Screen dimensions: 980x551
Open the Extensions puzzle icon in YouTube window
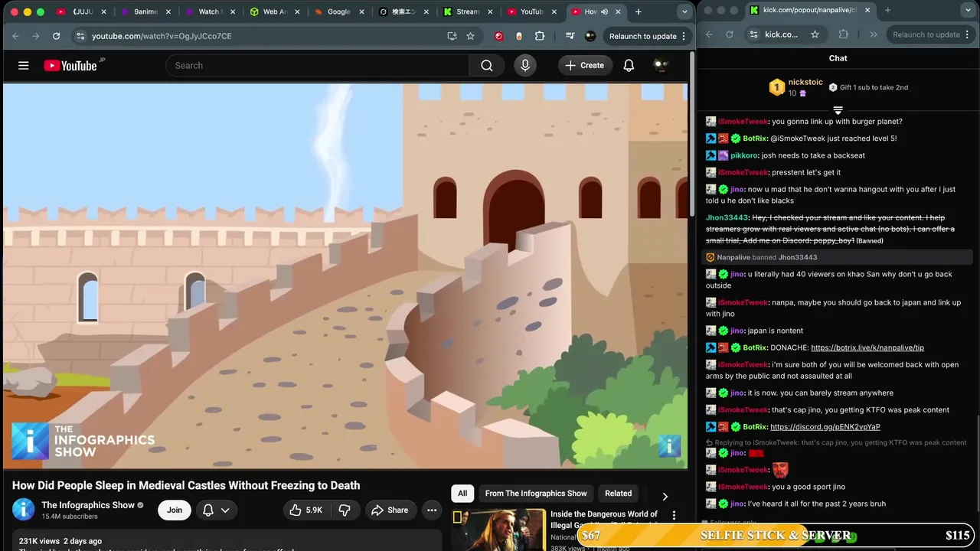(540, 36)
